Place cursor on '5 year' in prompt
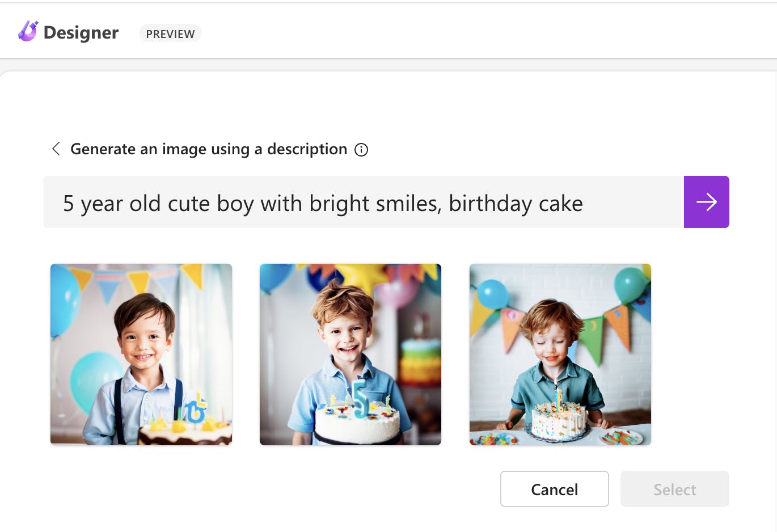 pyautogui.click(x=92, y=204)
